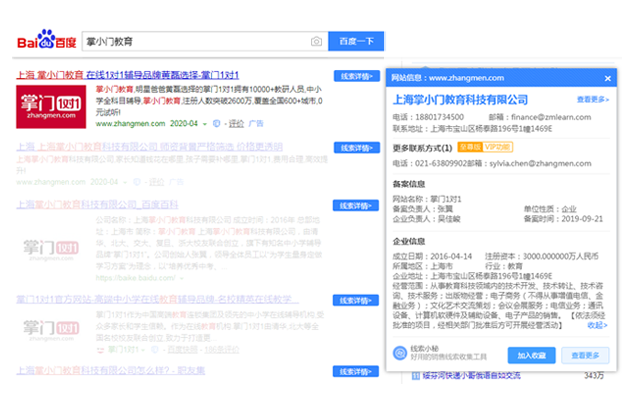Click the 网站信息：www.zhangmen.com panel header
Screen dimensions: 638x418
click(x=501, y=78)
